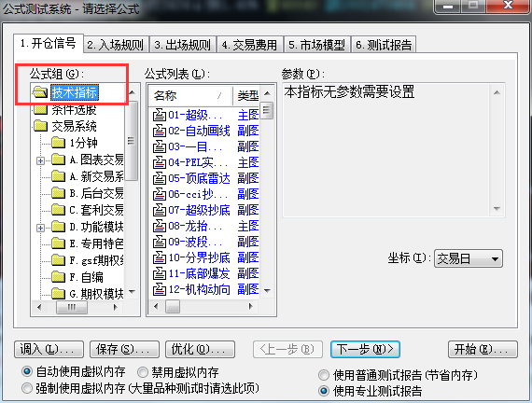Click formula icon beside 03-一目

click(x=159, y=146)
